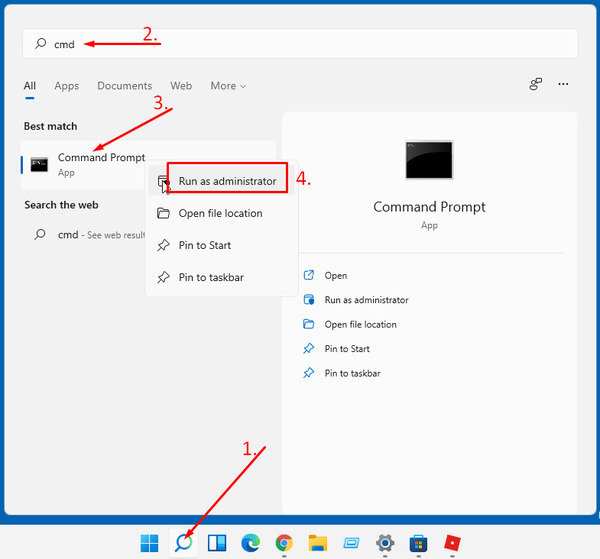Open File Explorer from the taskbar
Image resolution: width=600 pixels, height=559 pixels.
tap(318, 543)
